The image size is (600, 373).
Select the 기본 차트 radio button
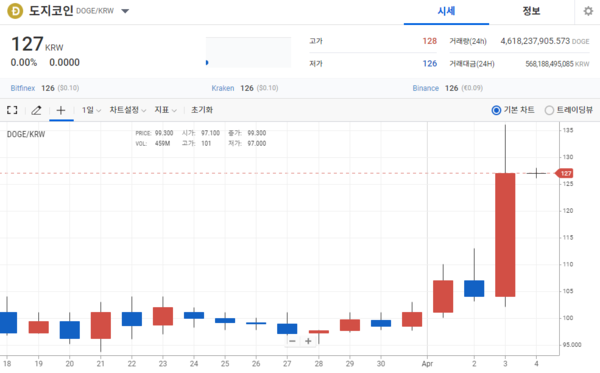[x=496, y=111]
